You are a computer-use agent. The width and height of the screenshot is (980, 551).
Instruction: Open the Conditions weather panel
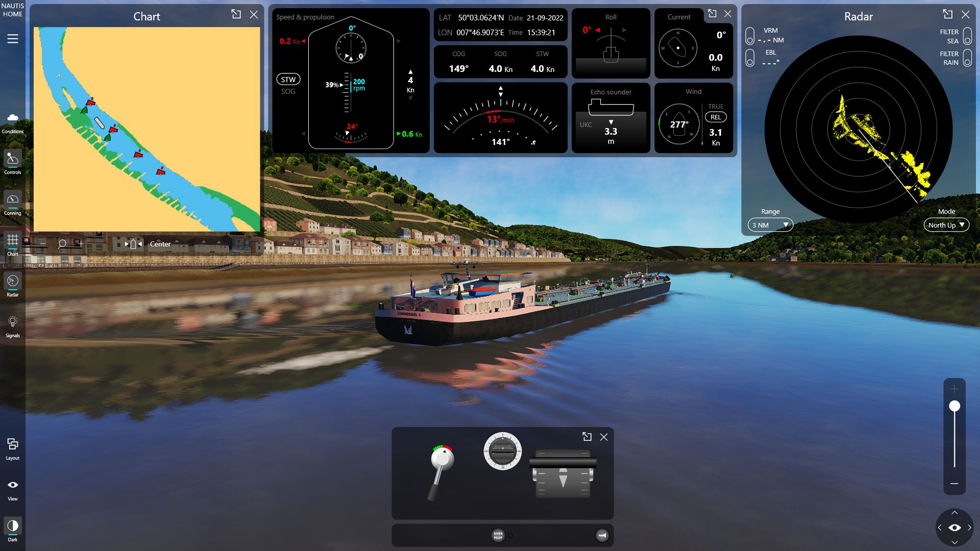[13, 122]
